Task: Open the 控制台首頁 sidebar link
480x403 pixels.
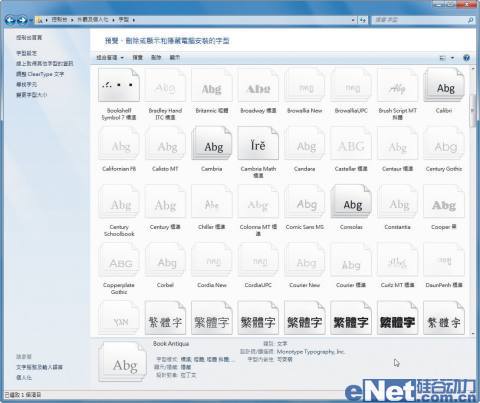Action: click(x=29, y=37)
